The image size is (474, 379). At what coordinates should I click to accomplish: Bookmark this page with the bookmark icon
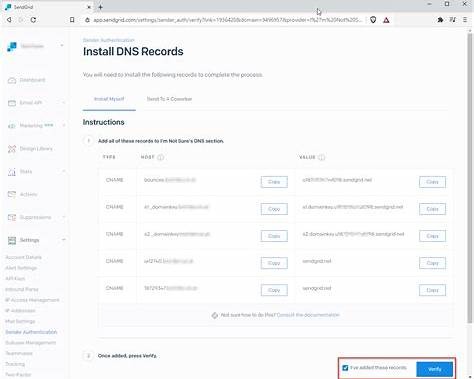point(72,20)
